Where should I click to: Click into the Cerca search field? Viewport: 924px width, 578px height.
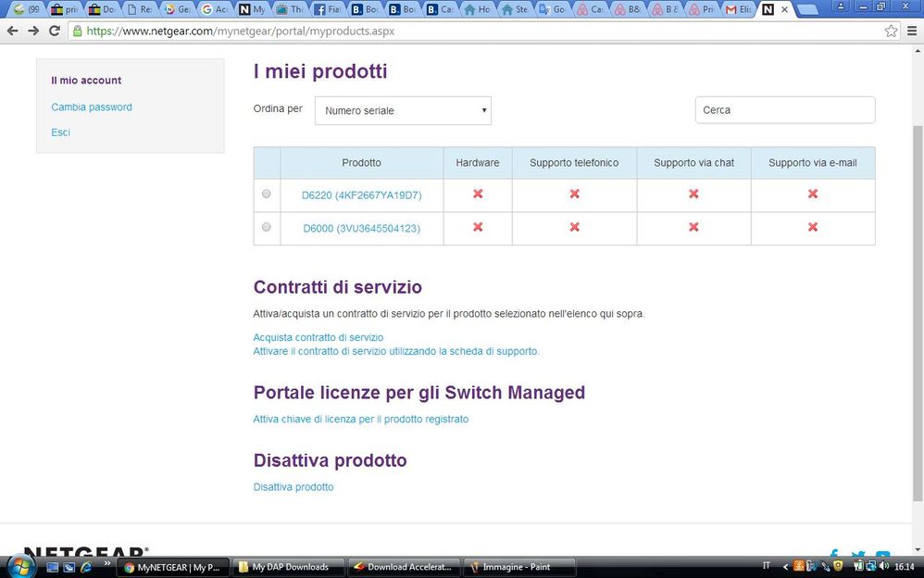tap(784, 110)
